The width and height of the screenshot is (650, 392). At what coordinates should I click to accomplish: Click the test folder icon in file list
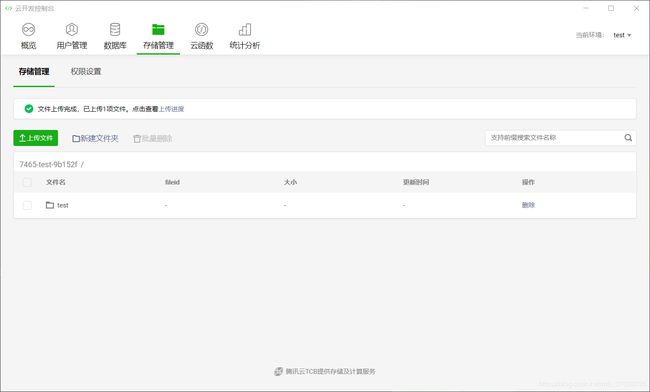click(50, 205)
